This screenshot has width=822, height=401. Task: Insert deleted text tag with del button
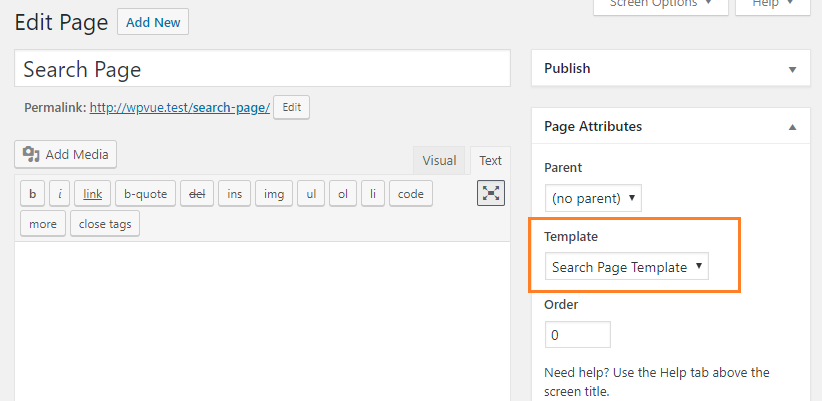197,194
